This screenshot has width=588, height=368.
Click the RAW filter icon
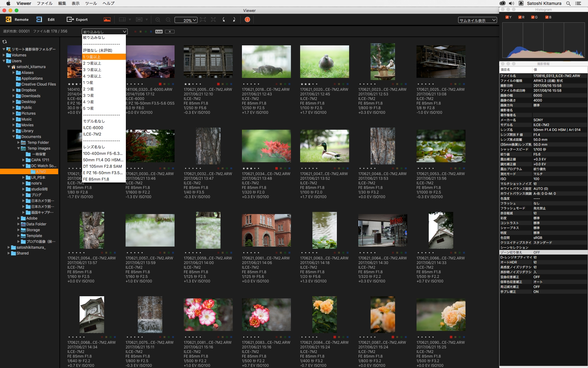click(159, 32)
